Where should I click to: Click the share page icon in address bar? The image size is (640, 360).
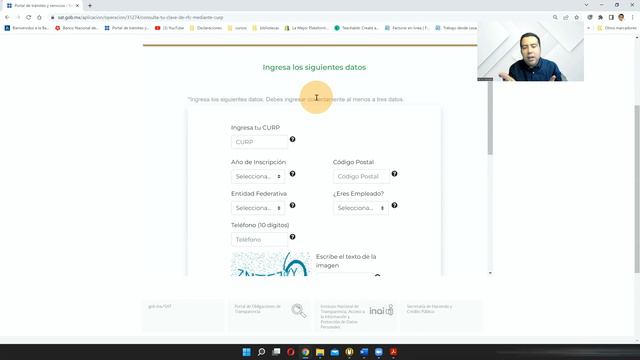[x=566, y=18]
